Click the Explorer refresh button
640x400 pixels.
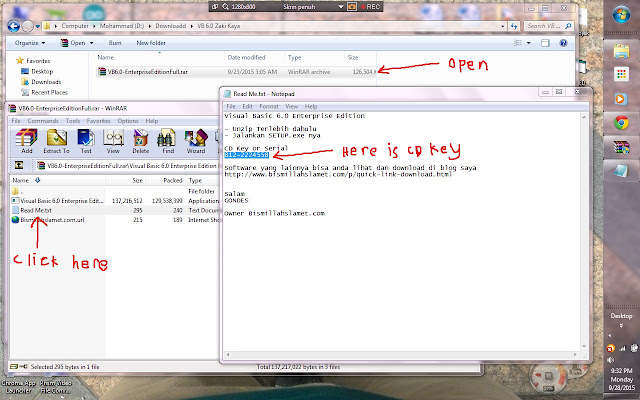[514, 26]
